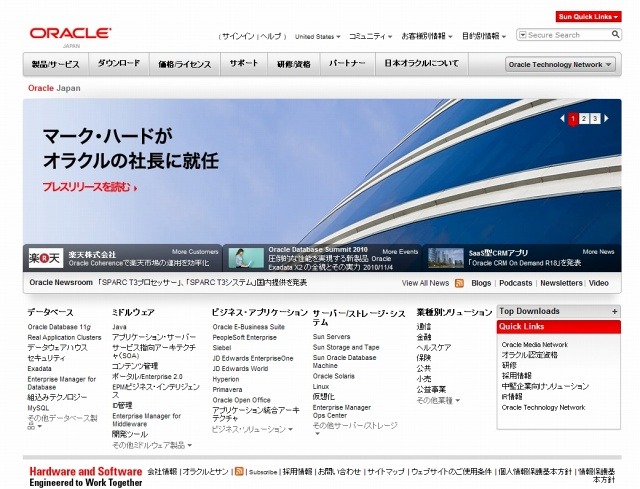Open 目的別情報 dropdown
The width and height of the screenshot is (640, 489).
point(484,36)
